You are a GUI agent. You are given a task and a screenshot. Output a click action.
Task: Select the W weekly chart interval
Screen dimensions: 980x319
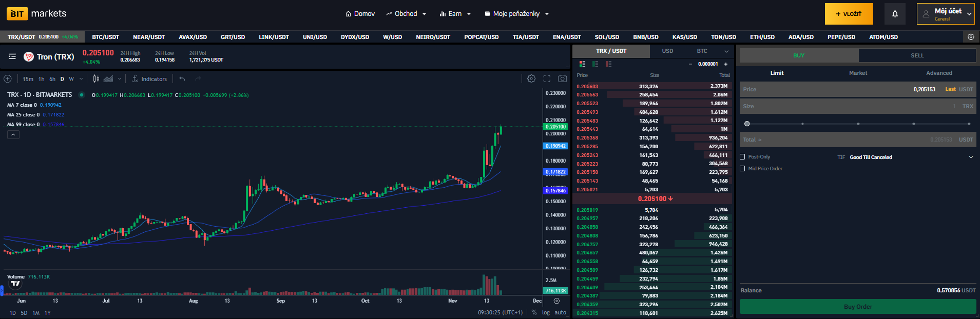click(x=71, y=79)
